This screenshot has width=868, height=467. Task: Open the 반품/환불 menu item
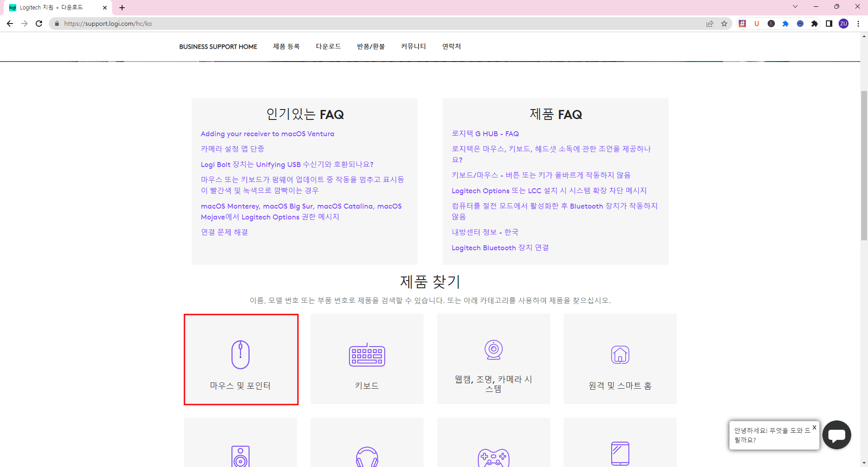(x=371, y=47)
